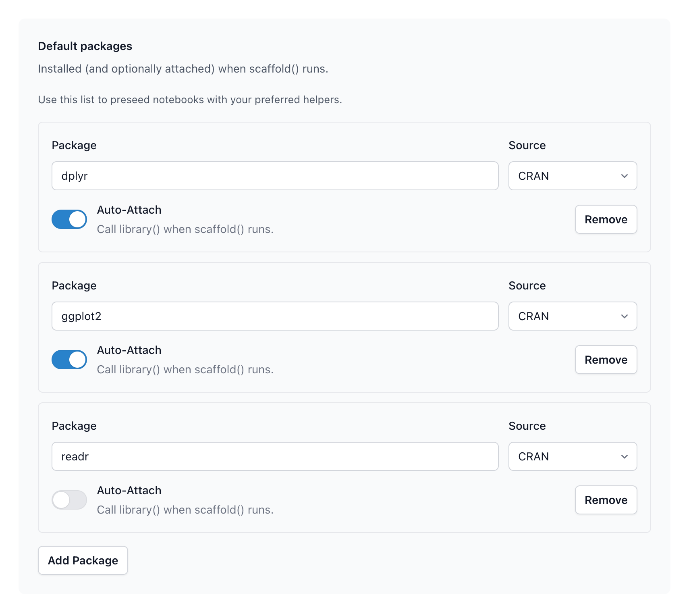Click the Add Package button
Viewport: 693px width, 616px height.
(83, 560)
